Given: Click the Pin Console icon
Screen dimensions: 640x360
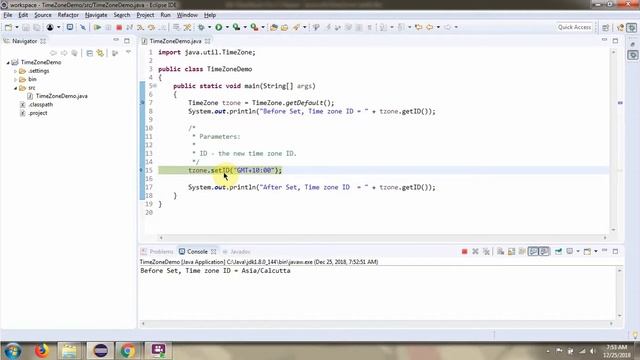Looking at the screenshot, I should (558, 251).
